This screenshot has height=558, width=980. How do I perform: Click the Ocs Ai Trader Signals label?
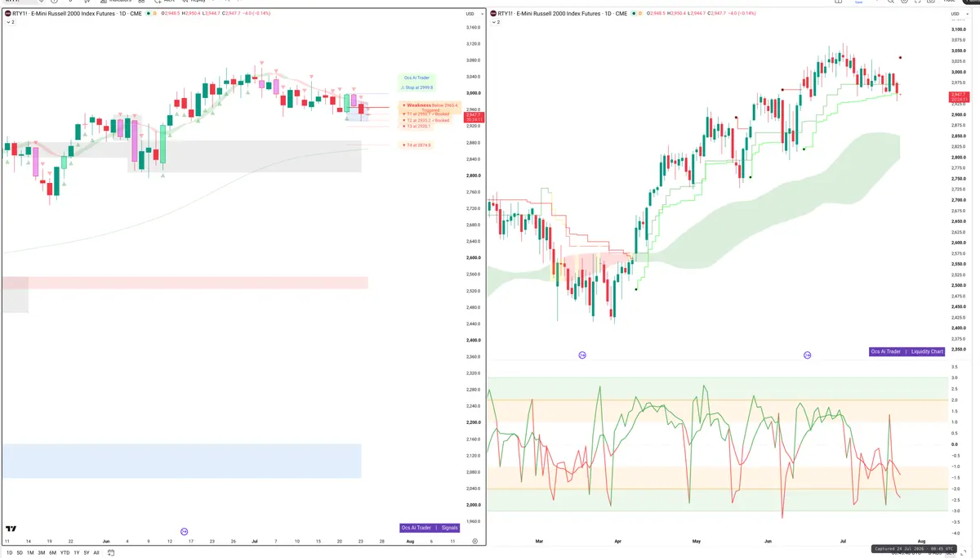[430, 528]
